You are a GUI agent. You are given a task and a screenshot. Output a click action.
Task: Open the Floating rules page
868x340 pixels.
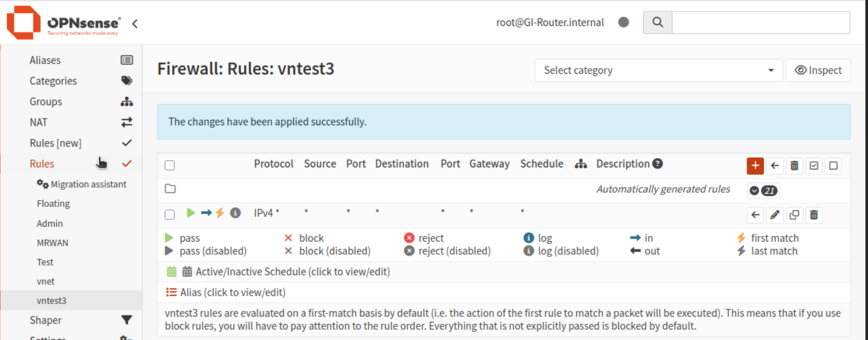(x=53, y=204)
